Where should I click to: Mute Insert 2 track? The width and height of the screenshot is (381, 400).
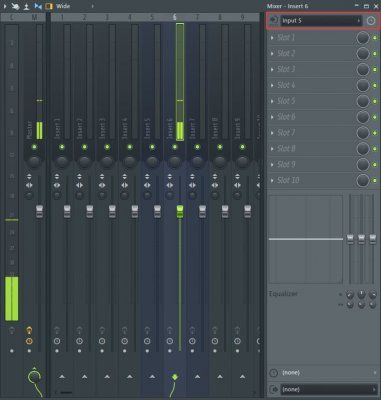[x=84, y=147]
